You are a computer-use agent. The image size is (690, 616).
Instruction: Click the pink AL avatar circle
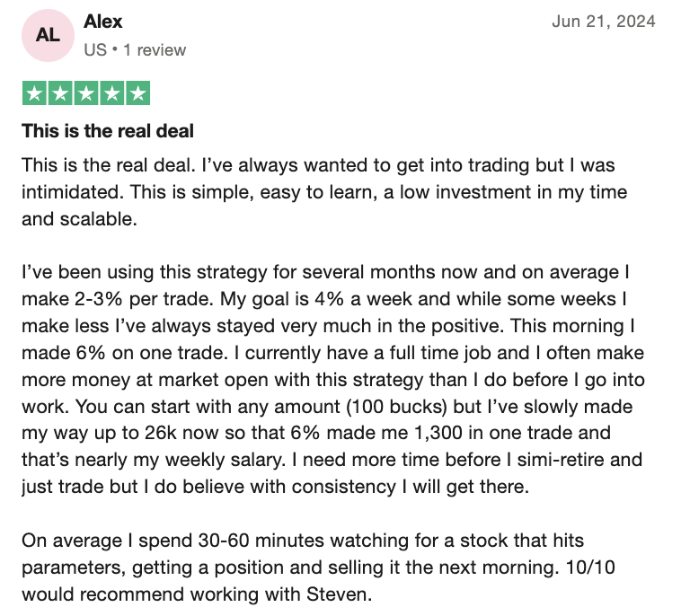pos(48,35)
